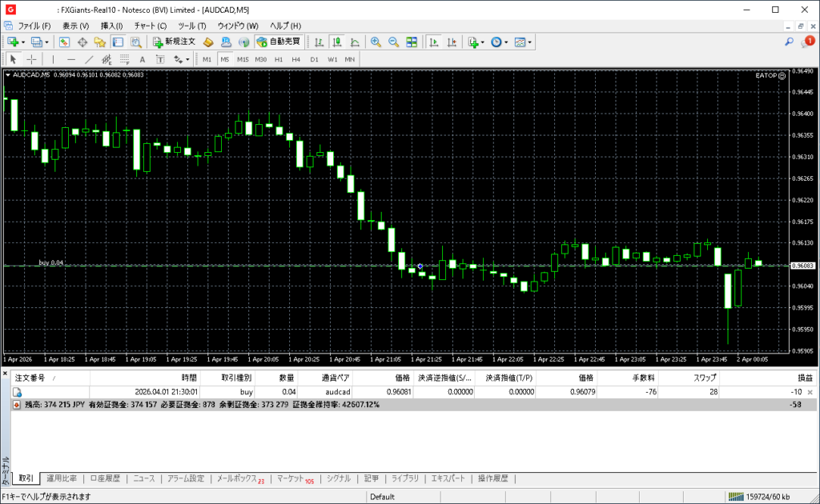Enable chart auto scroll
Viewport: 820px width, 504px height.
tap(433, 42)
